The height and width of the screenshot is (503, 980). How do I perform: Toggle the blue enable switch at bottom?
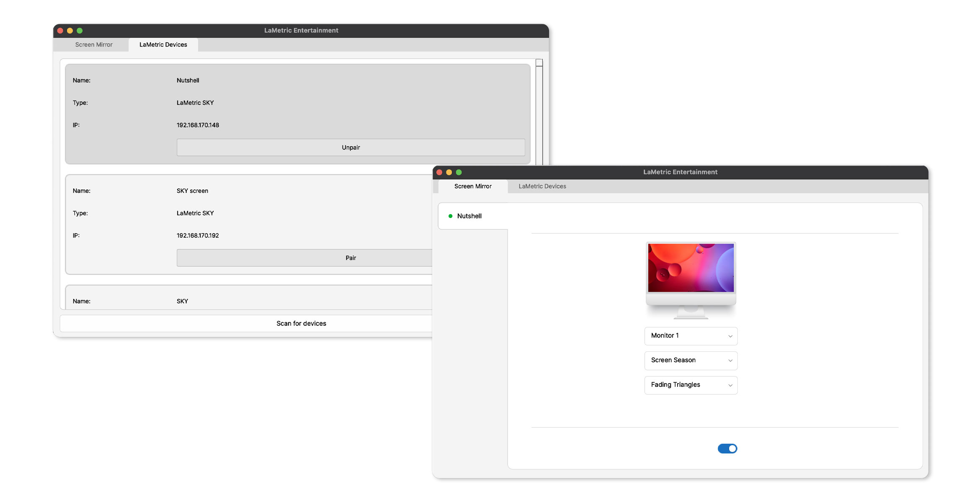point(727,448)
